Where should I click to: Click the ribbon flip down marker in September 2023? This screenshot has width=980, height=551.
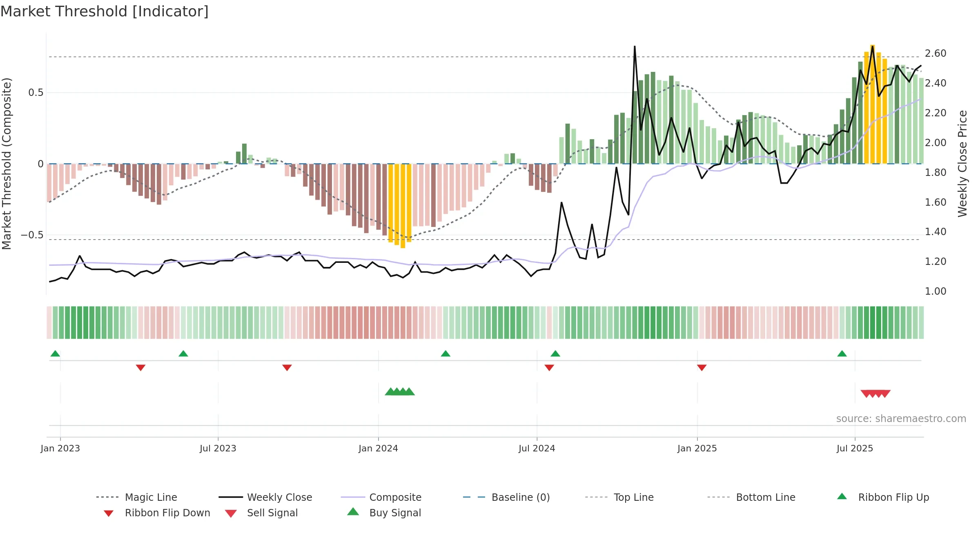click(287, 368)
